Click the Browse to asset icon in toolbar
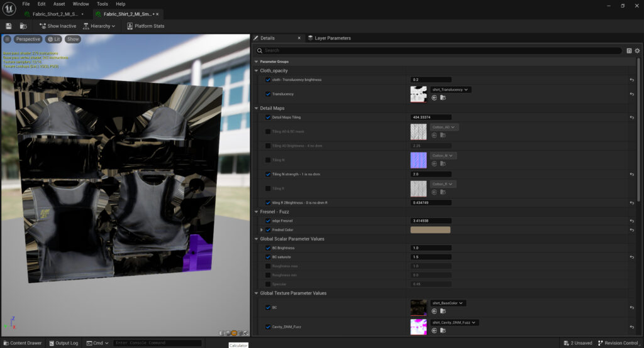The image size is (644, 348). coord(23,26)
